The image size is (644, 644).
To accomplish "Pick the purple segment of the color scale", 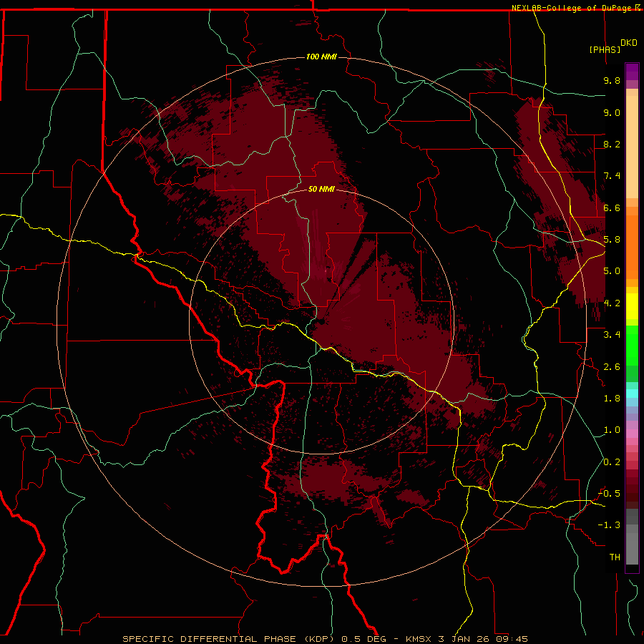I will click(632, 72).
